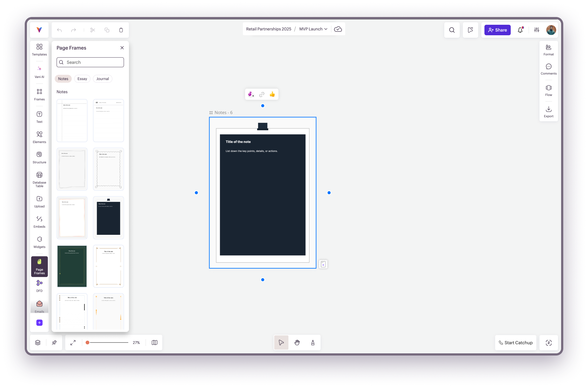Open the Templates panel
The height and width of the screenshot is (388, 588).
point(39,50)
